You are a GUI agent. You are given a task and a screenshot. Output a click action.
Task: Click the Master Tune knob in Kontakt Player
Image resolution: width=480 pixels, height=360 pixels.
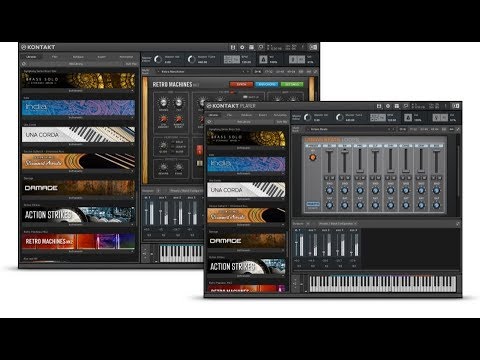(x=340, y=117)
